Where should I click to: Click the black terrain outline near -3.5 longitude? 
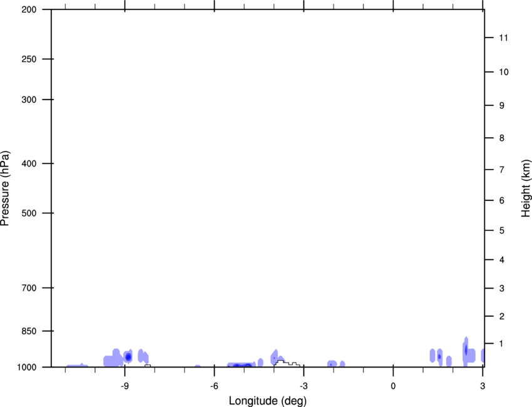coord(287,363)
